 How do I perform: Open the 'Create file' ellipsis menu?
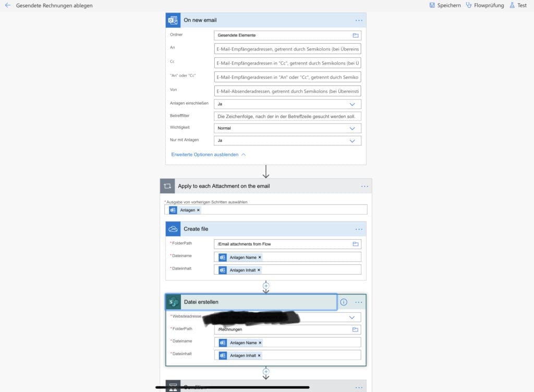point(359,229)
